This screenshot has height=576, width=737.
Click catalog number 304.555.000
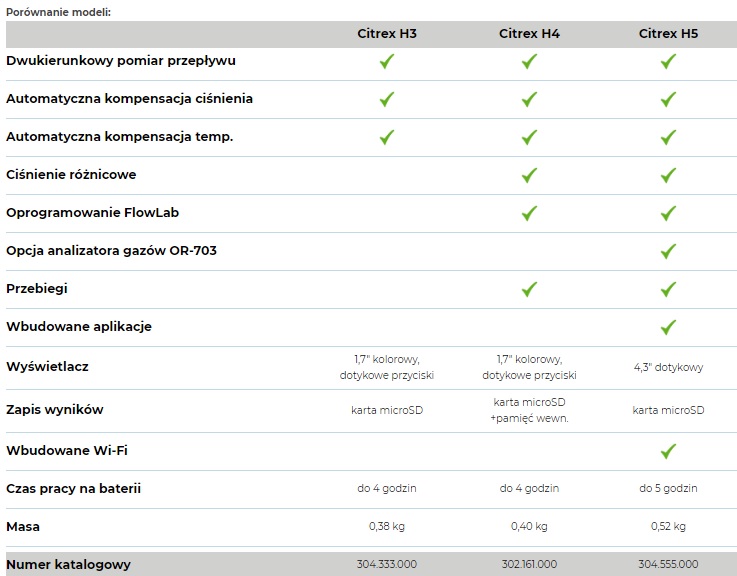[668, 564]
